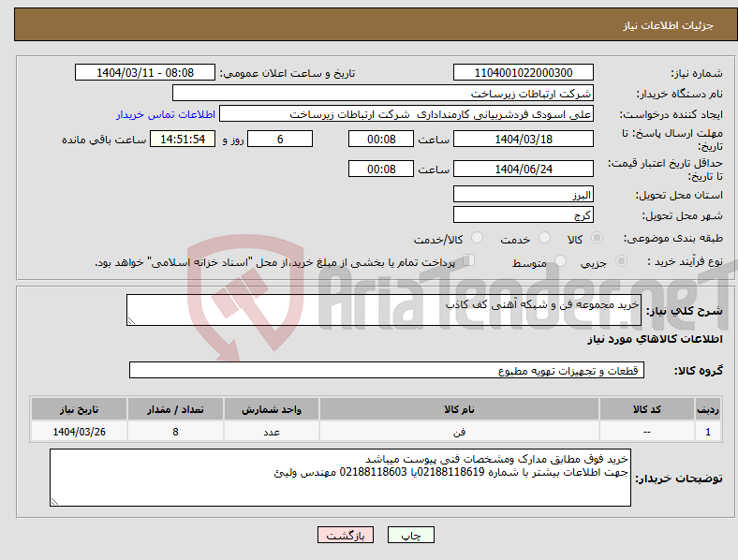Select the کالا radio button
This screenshot has height=560, width=738.
597,238
